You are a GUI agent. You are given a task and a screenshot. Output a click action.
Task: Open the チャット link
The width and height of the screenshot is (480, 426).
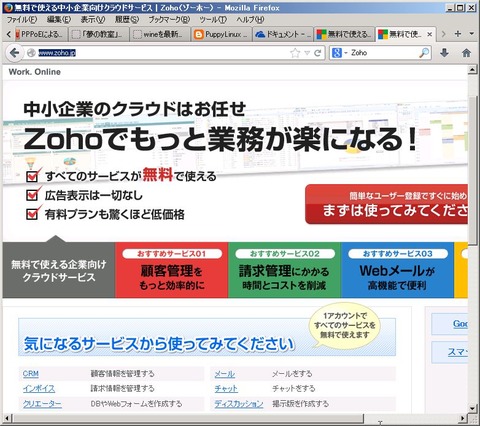tap(226, 388)
